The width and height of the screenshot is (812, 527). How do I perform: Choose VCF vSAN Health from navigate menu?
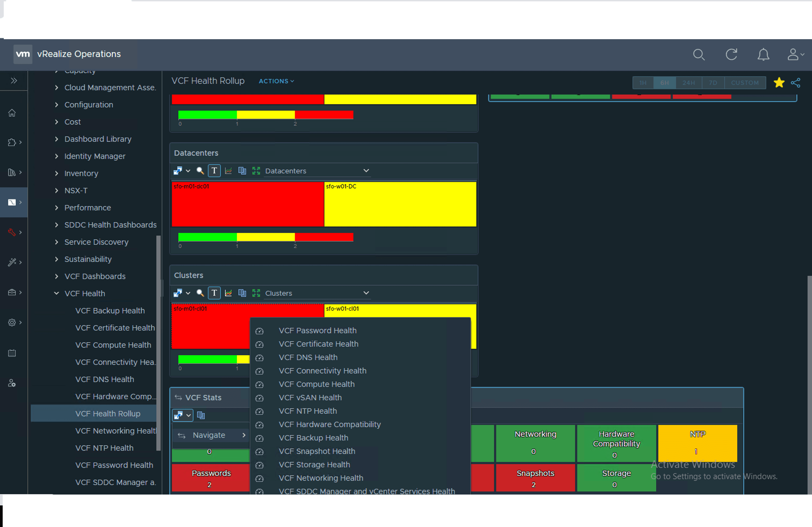(310, 397)
